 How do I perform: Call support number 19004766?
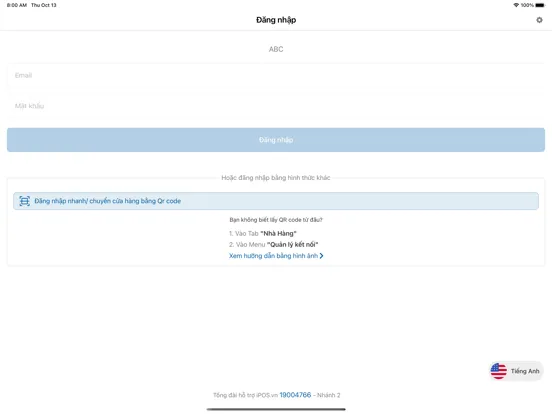(295, 395)
